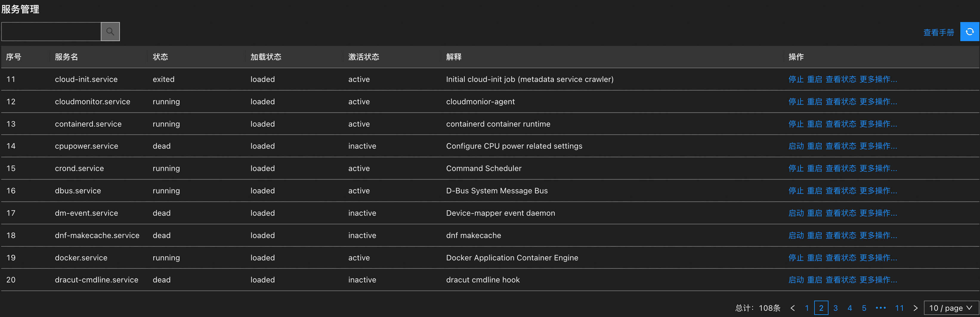
Task: Start cpupower.service with 启动
Action: click(796, 146)
